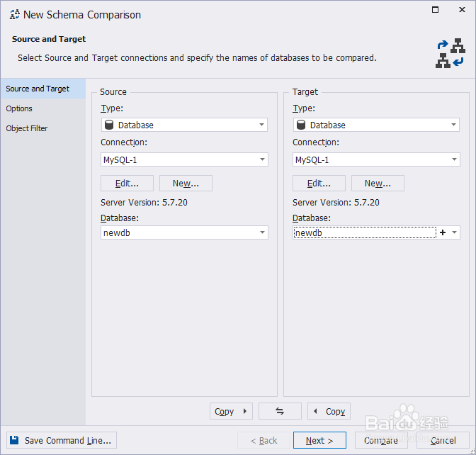Copy target settings to source
The image size is (476, 455).
coord(329,411)
